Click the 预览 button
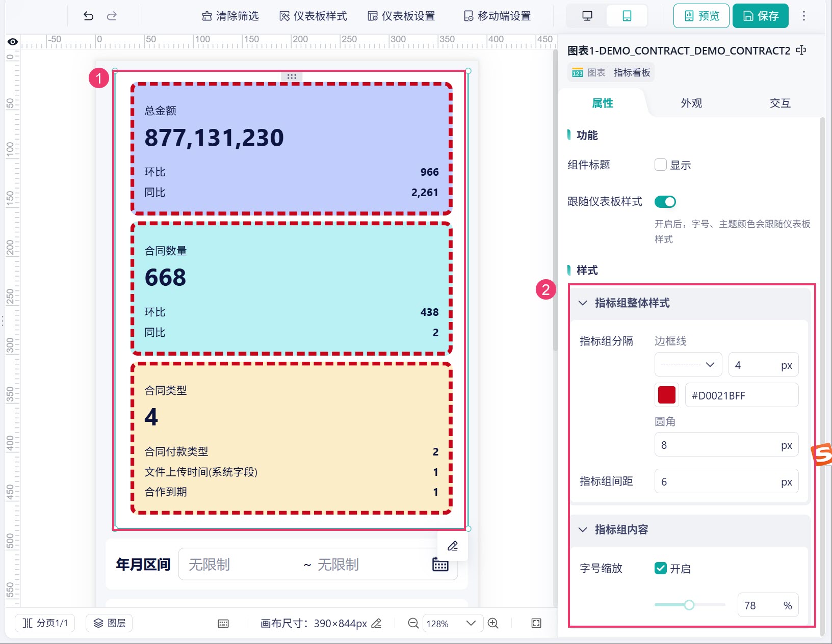The height and width of the screenshot is (644, 832). 701,16
